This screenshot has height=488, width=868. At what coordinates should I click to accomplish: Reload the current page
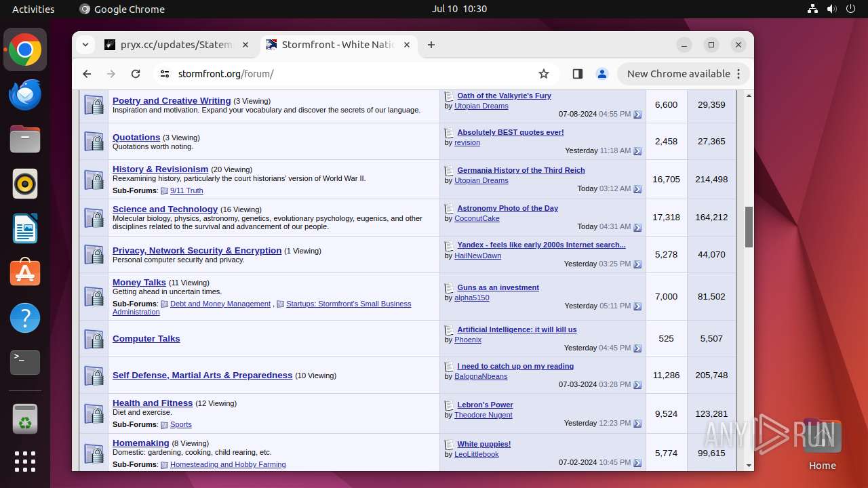click(x=136, y=74)
